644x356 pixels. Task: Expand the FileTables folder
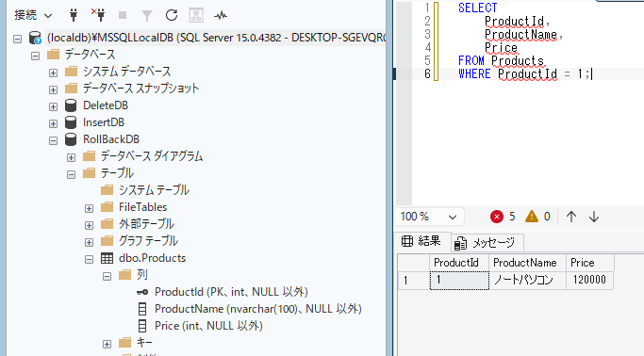[x=89, y=208]
